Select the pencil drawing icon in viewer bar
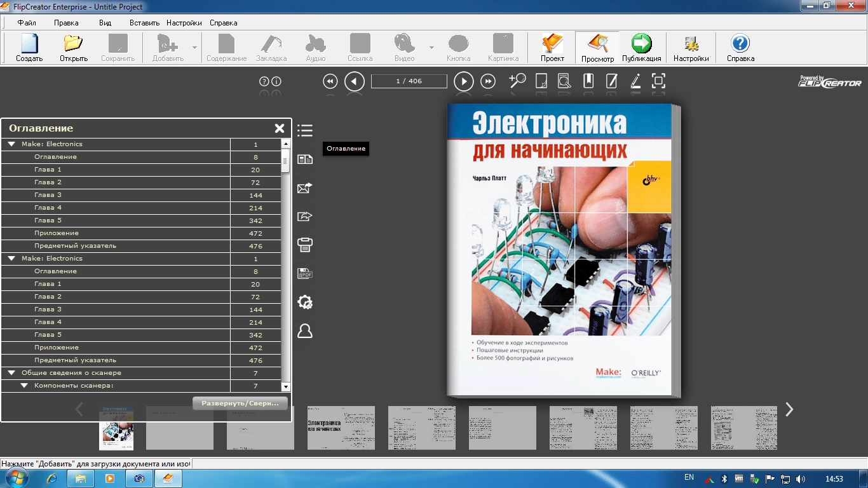Image resolution: width=868 pixels, height=488 pixels. click(635, 81)
